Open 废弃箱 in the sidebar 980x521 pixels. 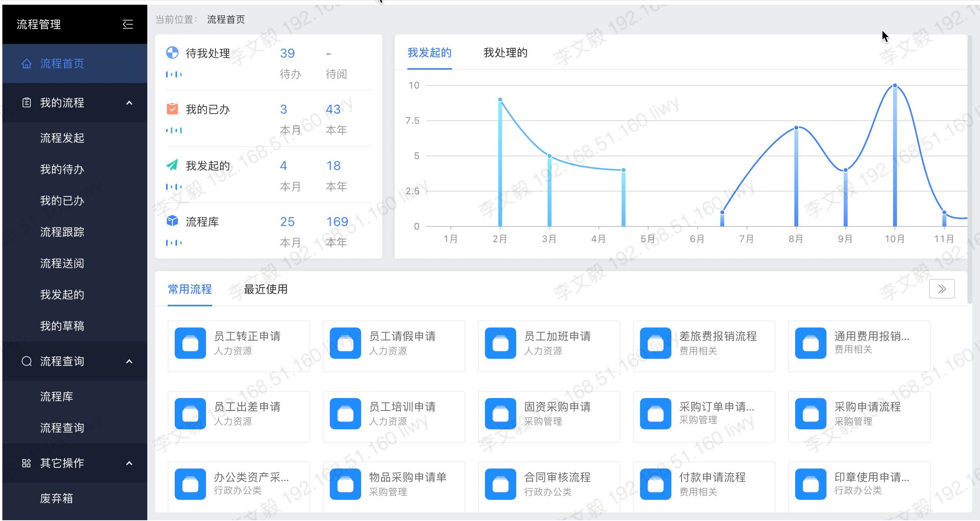click(x=75, y=498)
